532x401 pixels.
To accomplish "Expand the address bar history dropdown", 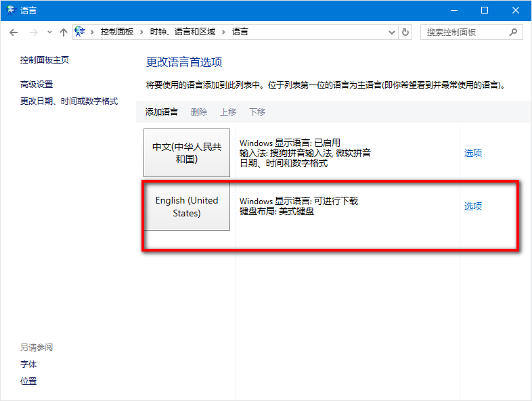I will 393,32.
